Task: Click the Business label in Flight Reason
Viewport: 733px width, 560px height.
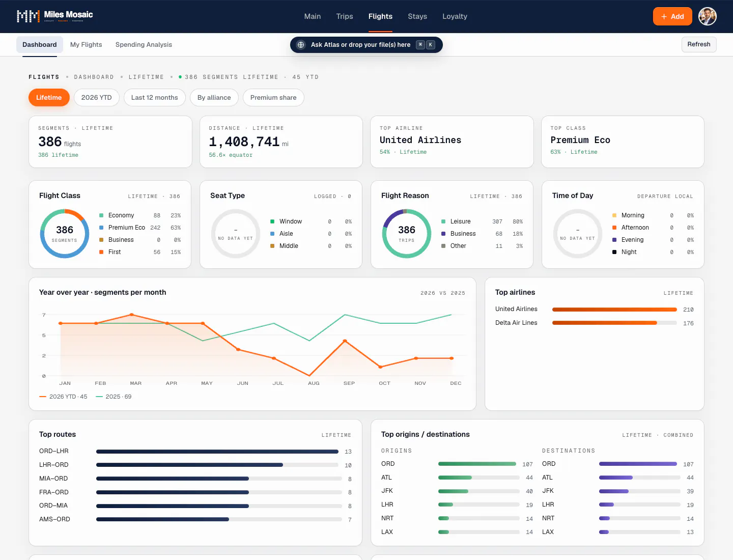Action: click(x=463, y=234)
